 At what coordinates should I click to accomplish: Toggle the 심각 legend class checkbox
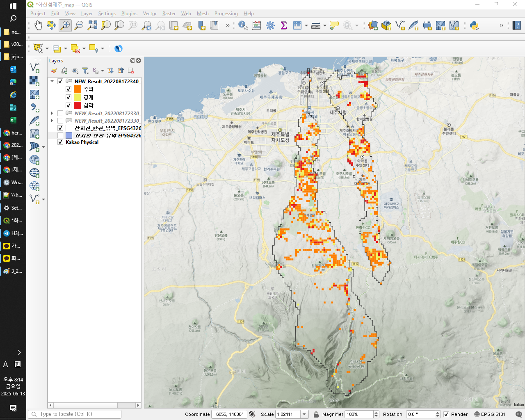(x=68, y=105)
